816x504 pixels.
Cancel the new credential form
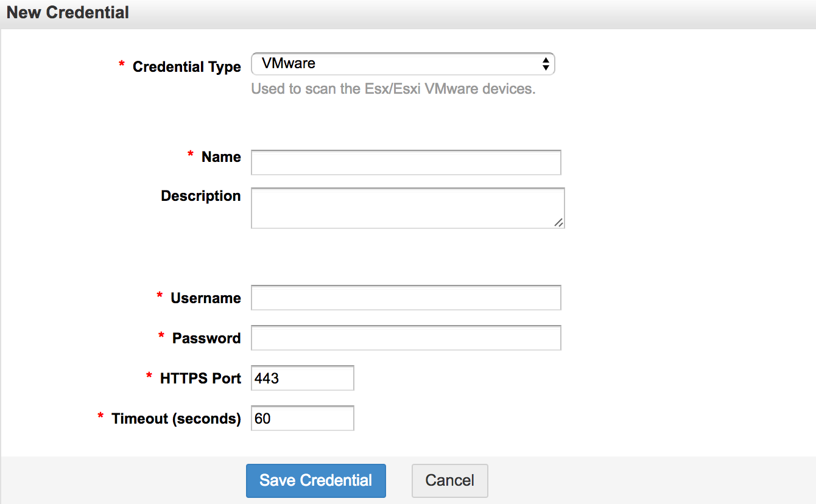pyautogui.click(x=449, y=480)
